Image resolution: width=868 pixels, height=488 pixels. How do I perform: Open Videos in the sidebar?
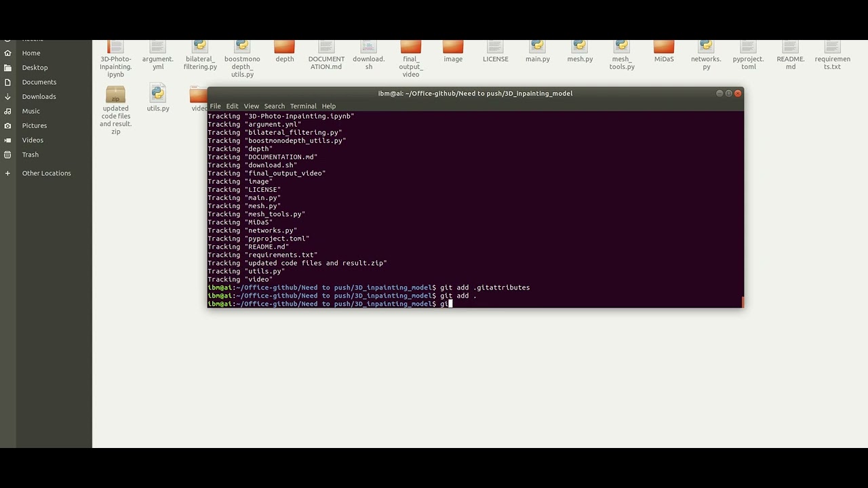point(33,140)
